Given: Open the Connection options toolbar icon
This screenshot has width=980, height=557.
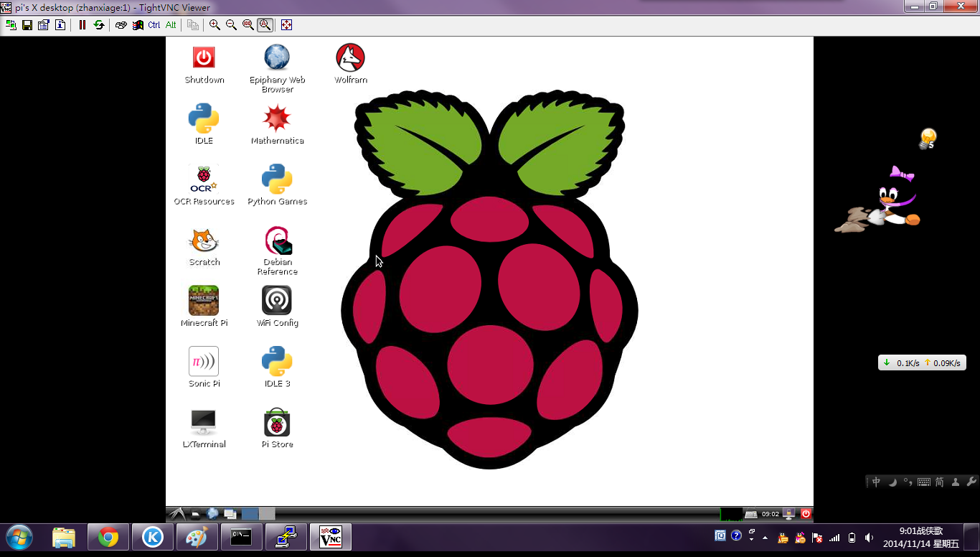Looking at the screenshot, I should coord(43,25).
